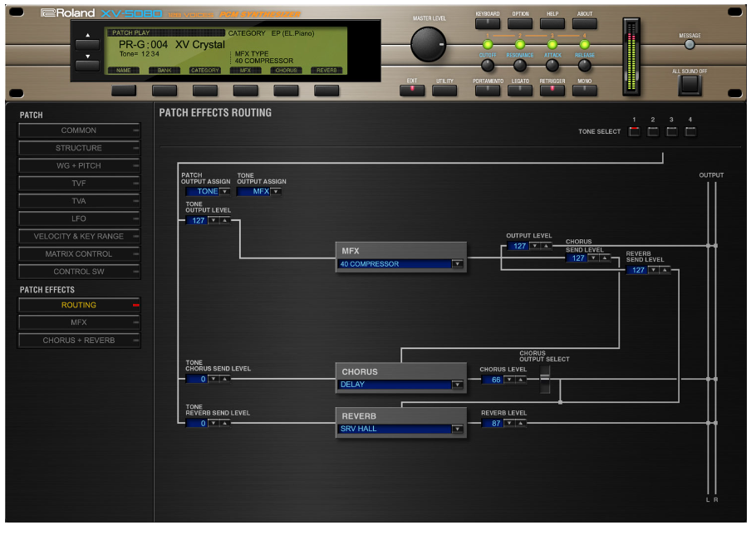Image resolution: width=756 pixels, height=535 pixels.
Task: Open the LFO page
Action: [79, 218]
